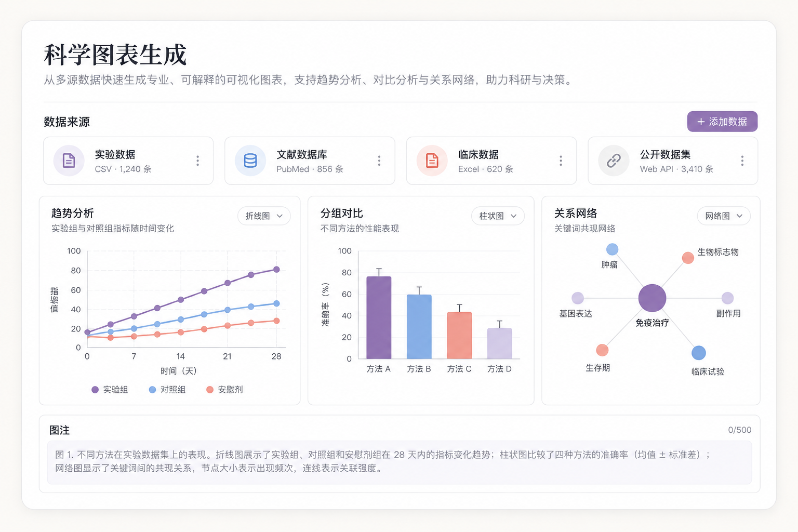This screenshot has height=532, width=798.
Task: Click the 文献数据库 database icon
Action: 250,161
